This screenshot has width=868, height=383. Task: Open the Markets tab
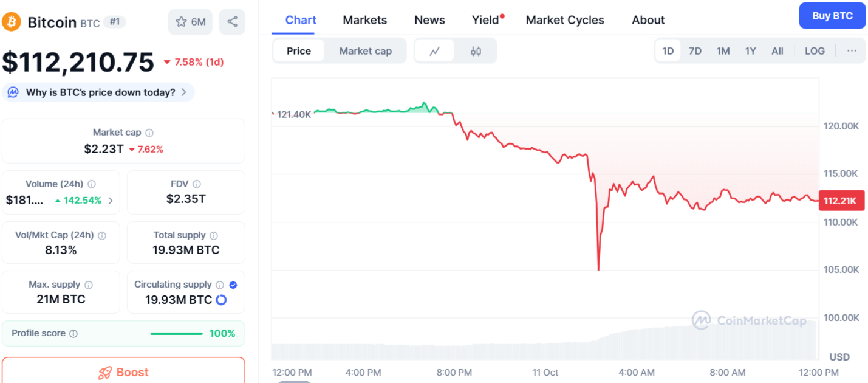364,20
